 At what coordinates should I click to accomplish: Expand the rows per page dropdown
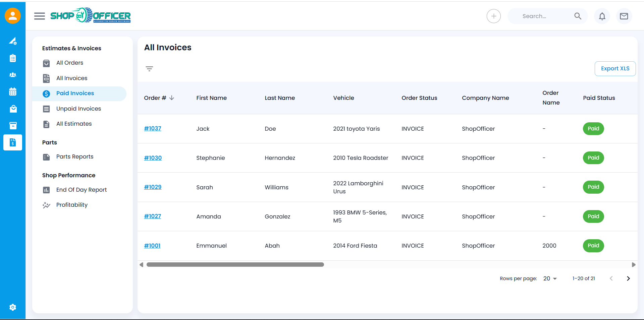[x=550, y=278]
